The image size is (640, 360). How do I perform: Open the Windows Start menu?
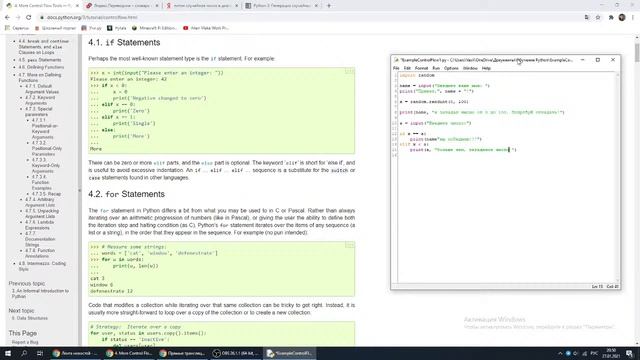tap(8, 353)
